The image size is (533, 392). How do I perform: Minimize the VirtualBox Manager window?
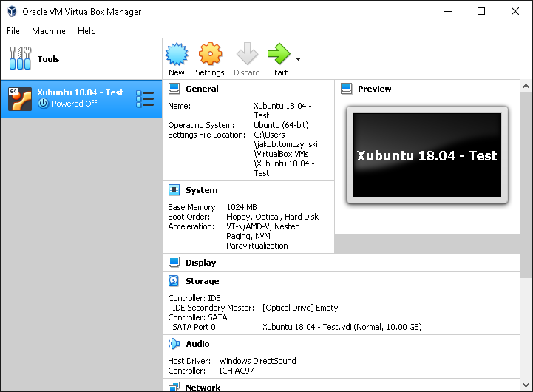[448, 11]
